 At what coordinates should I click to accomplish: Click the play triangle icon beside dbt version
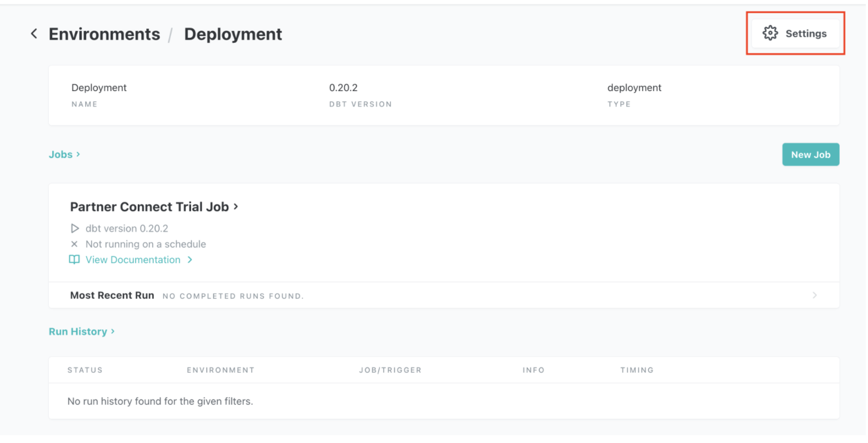[75, 228]
